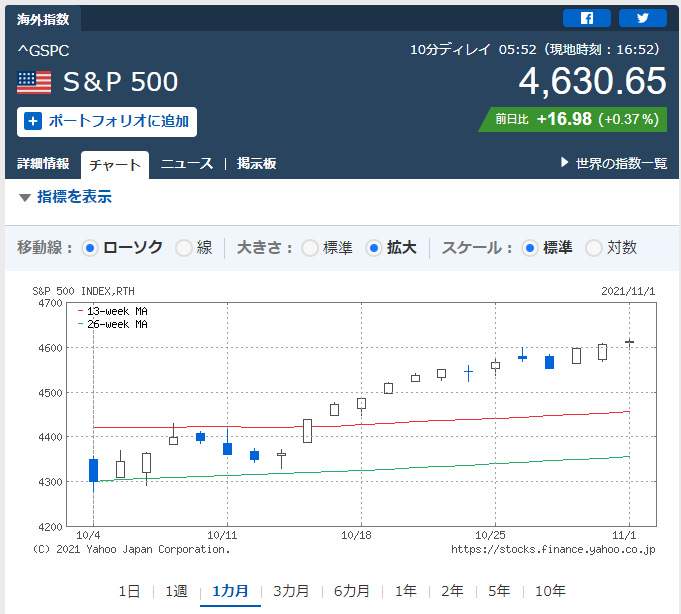Switch the chart range to 6カ月

pyautogui.click(x=352, y=591)
